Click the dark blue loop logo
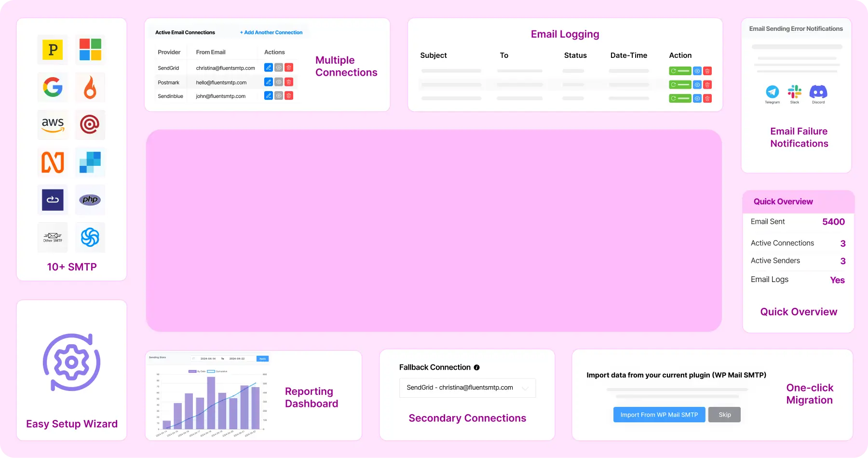 pyautogui.click(x=53, y=200)
